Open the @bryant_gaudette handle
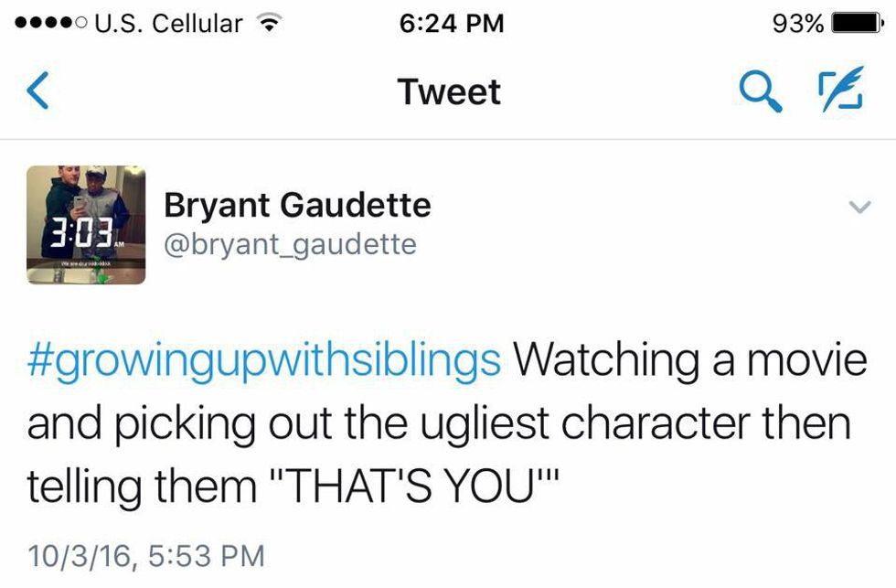This screenshot has width=896, height=588. tap(290, 245)
